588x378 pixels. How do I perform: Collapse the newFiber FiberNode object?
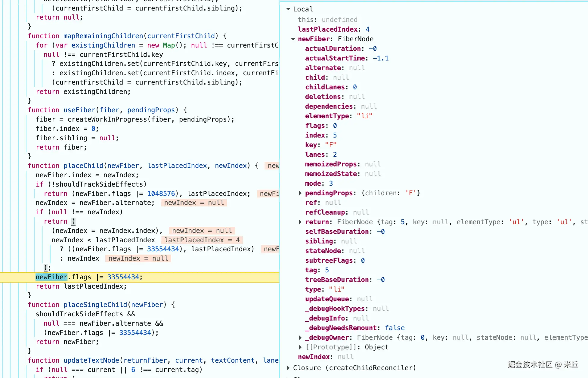[x=293, y=39]
